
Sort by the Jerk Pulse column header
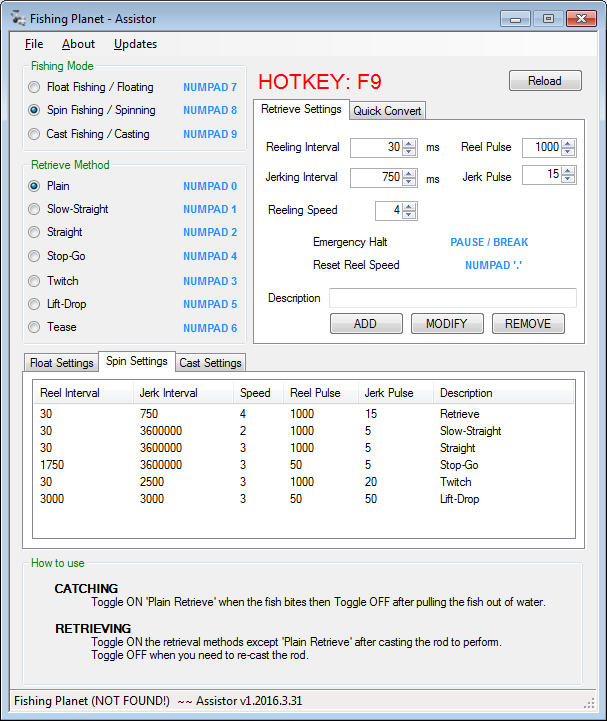click(396, 393)
